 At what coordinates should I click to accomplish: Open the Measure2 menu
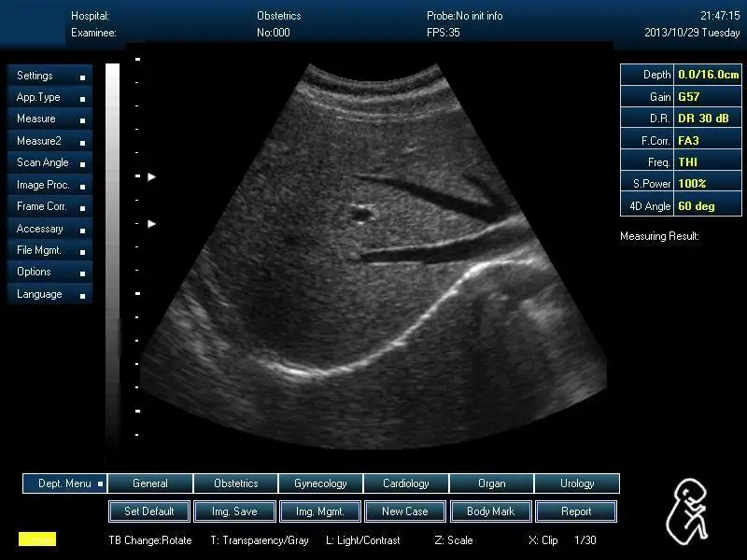point(50,141)
